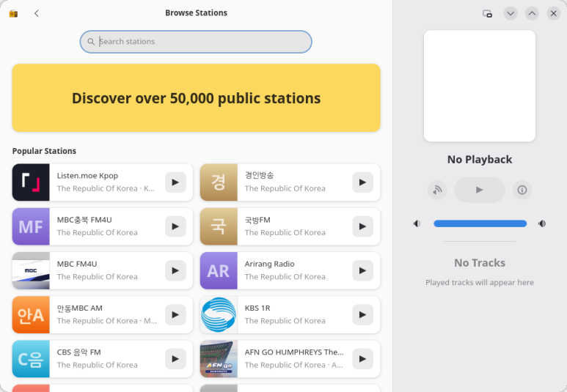This screenshot has width=567, height=392.
Task: Play MBC충북 FM4U station
Action: [175, 226]
